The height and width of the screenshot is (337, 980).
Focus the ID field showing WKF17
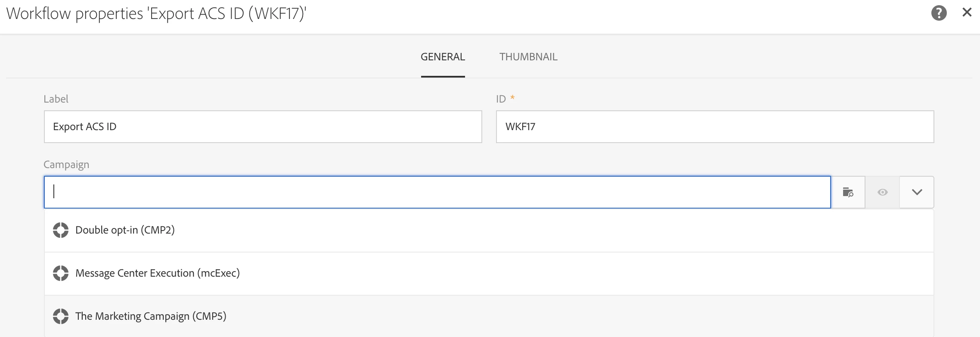(715, 127)
